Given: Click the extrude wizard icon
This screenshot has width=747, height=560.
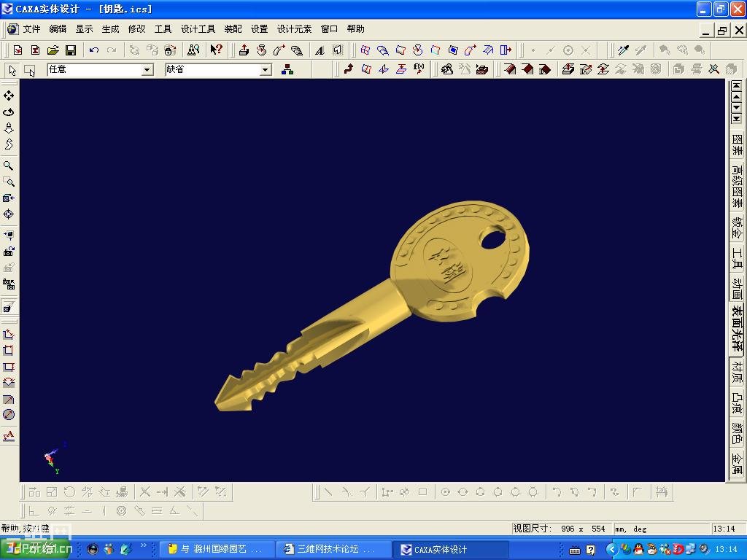Looking at the screenshot, I should 244,50.
